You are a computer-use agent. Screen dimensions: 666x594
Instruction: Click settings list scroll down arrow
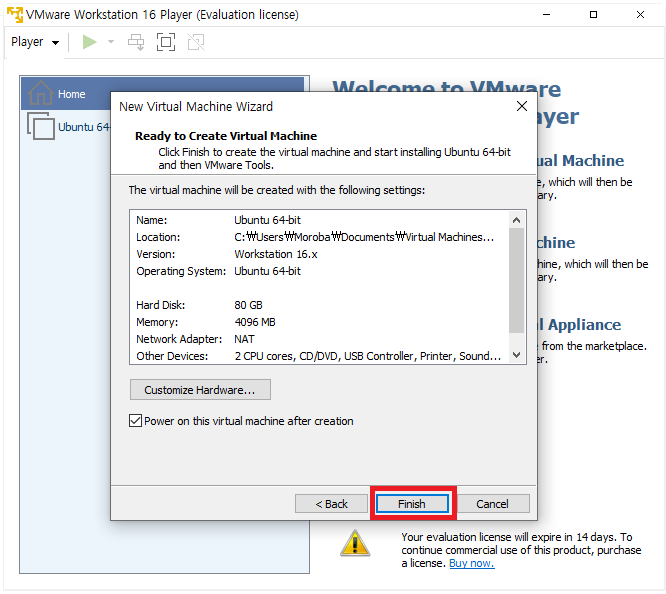[516, 355]
